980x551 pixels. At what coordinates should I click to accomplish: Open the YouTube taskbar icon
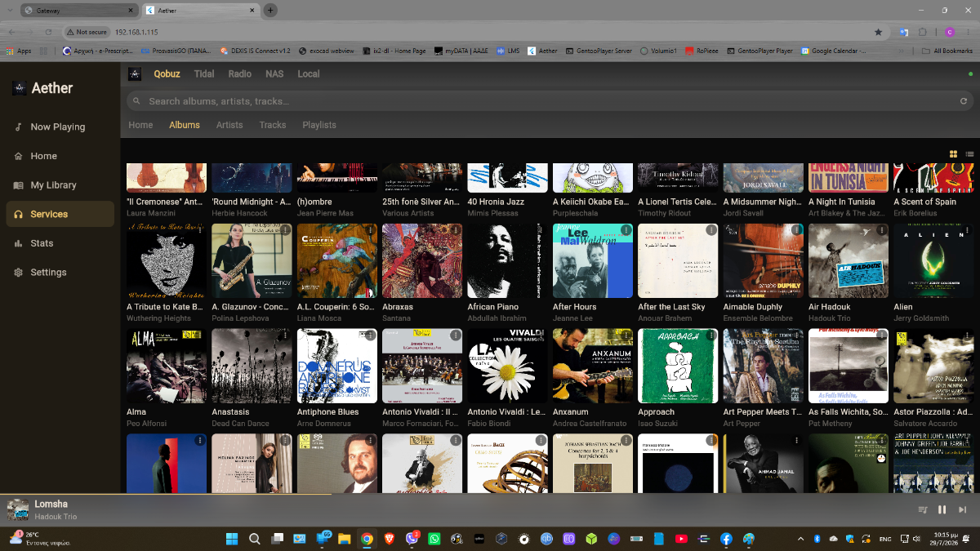681,539
